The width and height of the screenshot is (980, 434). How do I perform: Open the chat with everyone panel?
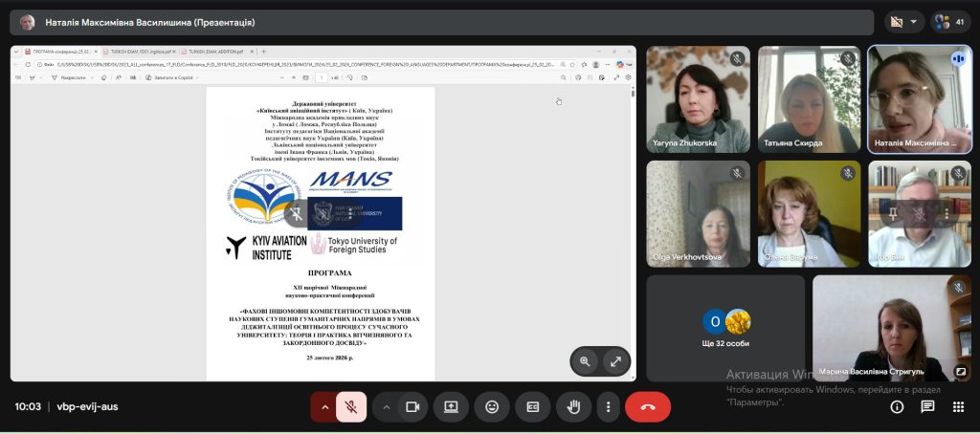pos(927,407)
